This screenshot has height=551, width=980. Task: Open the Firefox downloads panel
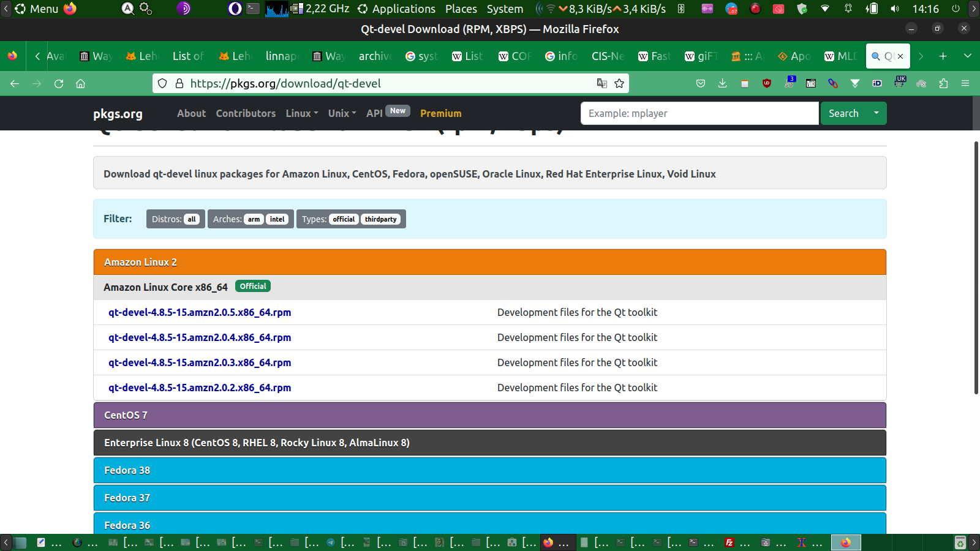pos(723,83)
